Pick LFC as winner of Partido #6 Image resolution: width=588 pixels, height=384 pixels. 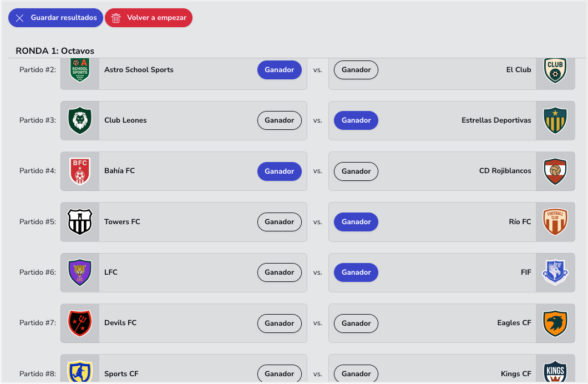tap(280, 272)
